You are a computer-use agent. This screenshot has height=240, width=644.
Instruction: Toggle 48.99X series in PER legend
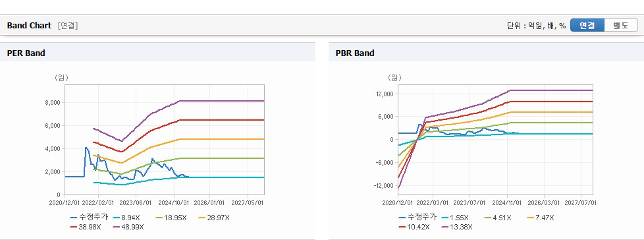click(129, 226)
